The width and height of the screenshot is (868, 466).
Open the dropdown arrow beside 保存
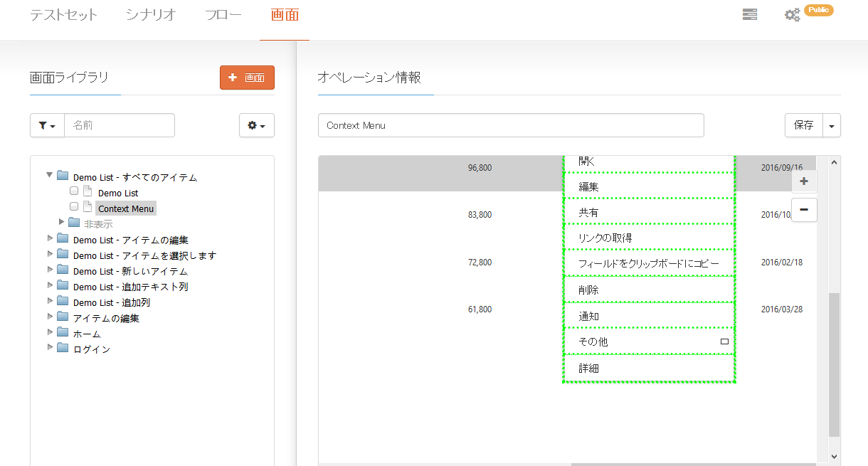point(832,125)
